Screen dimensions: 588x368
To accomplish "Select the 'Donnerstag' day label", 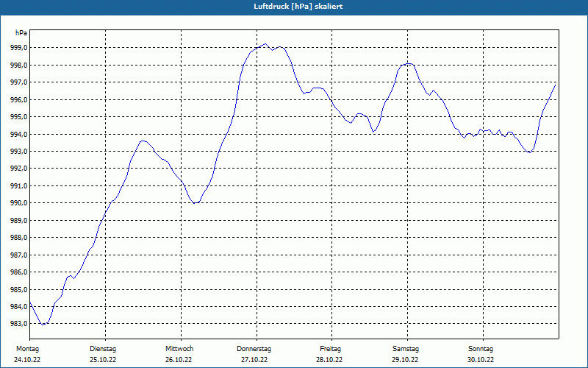I will pos(254,349).
